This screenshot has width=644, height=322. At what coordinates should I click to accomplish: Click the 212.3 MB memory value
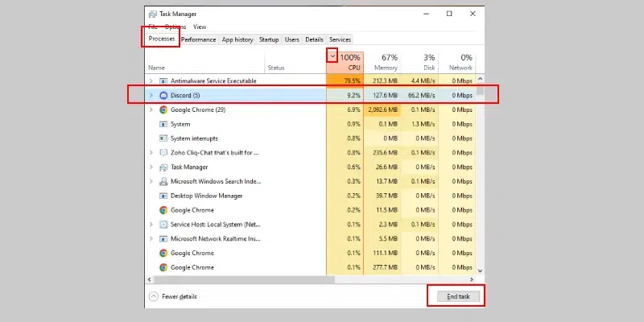pyautogui.click(x=386, y=81)
